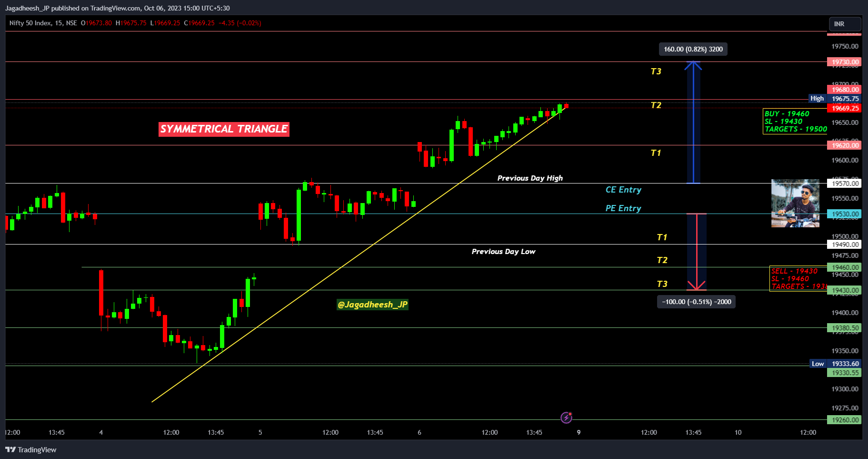Click the date 10 on the time axis
The height and width of the screenshot is (459, 868).
[738, 432]
